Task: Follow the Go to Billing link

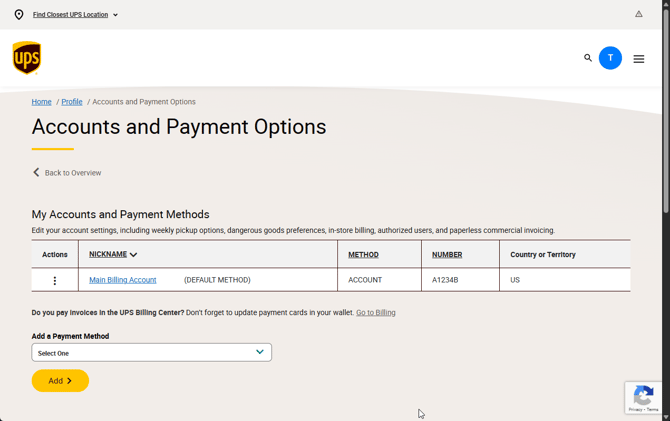Action: [x=376, y=312]
